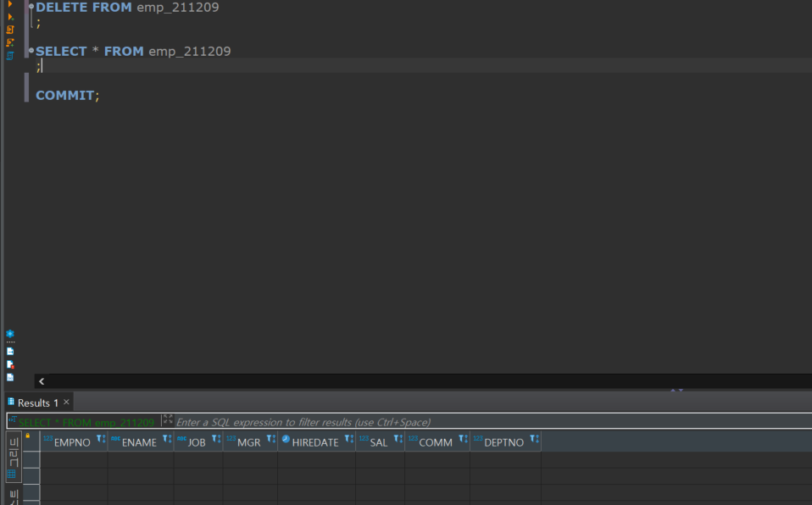The height and width of the screenshot is (505, 812).
Task: Open the filter dropdown on DEPTNO column
Action: [534, 440]
